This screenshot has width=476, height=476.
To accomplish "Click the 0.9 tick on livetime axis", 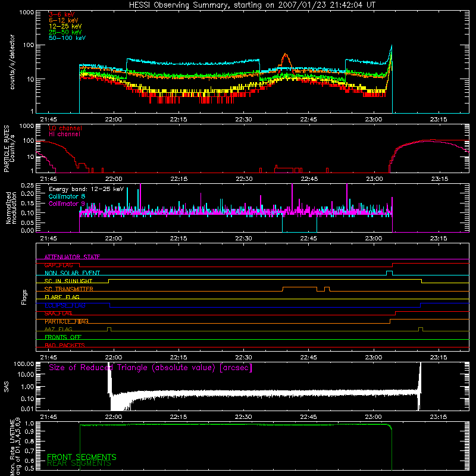I will coord(30,431).
